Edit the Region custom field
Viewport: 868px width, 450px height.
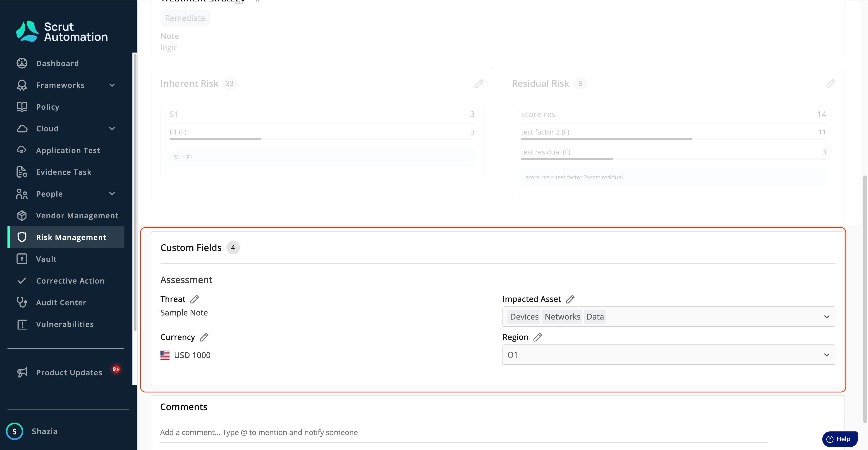tap(538, 337)
